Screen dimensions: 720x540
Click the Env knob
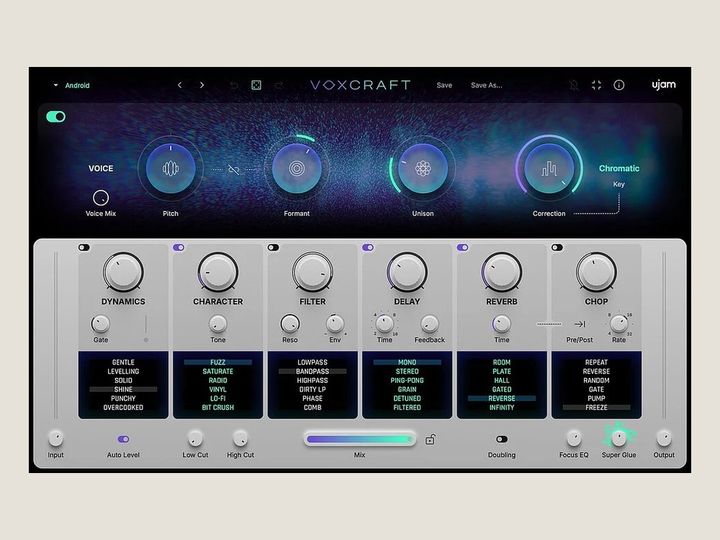pos(335,324)
